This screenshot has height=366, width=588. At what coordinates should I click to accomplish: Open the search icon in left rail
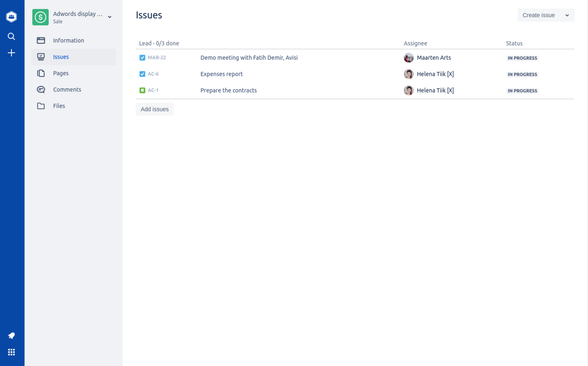click(x=11, y=36)
